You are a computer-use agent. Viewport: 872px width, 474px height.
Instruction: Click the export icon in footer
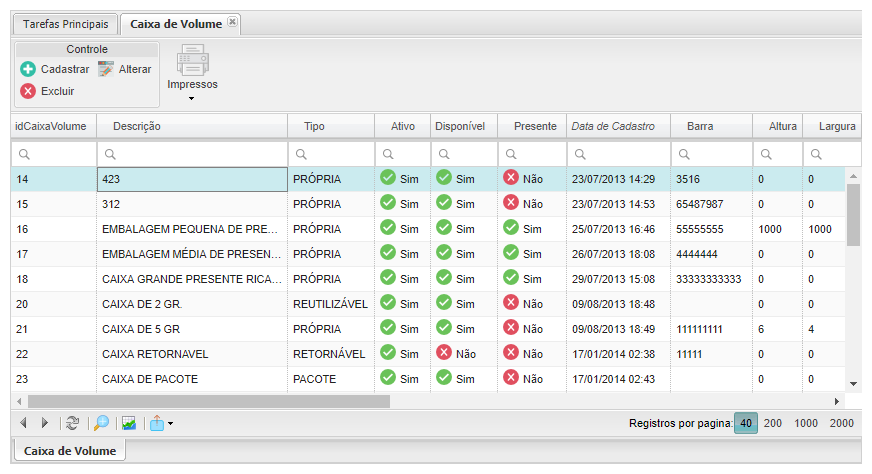157,423
